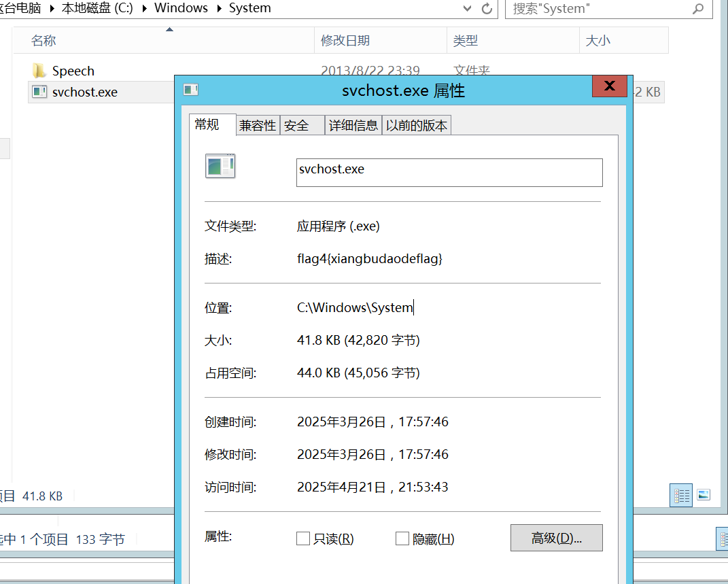Expand the arrow before 本地磁盘 (C:)

[x=52, y=8]
